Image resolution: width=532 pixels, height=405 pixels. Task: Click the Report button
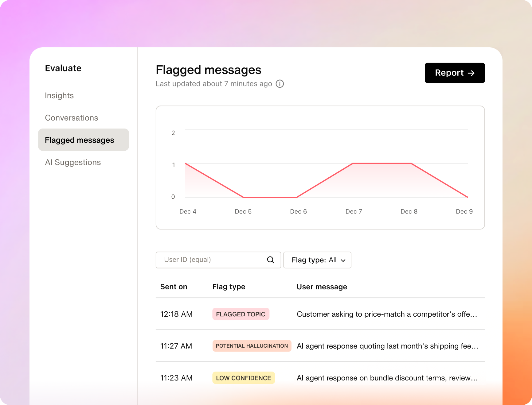[455, 73]
